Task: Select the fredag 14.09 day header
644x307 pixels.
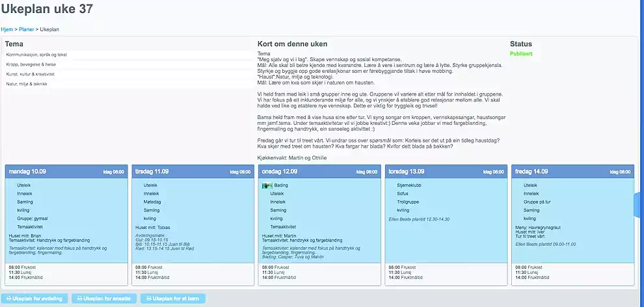Action: click(x=531, y=172)
